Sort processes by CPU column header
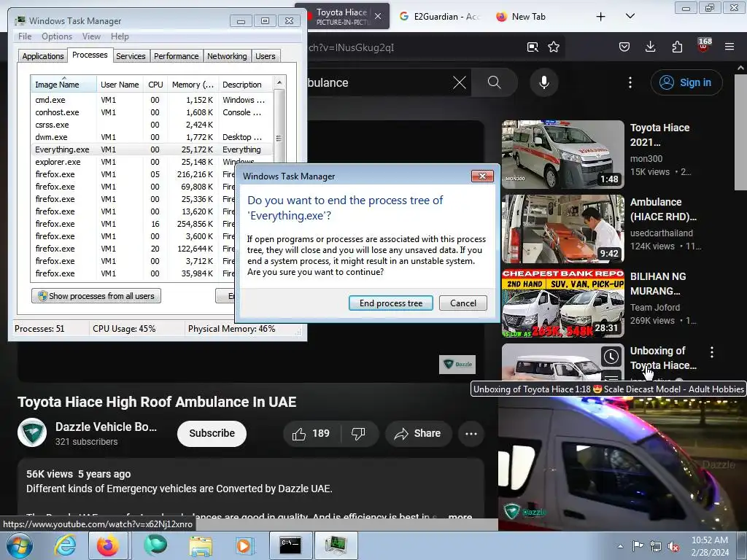The height and width of the screenshot is (560, 747). (x=155, y=85)
